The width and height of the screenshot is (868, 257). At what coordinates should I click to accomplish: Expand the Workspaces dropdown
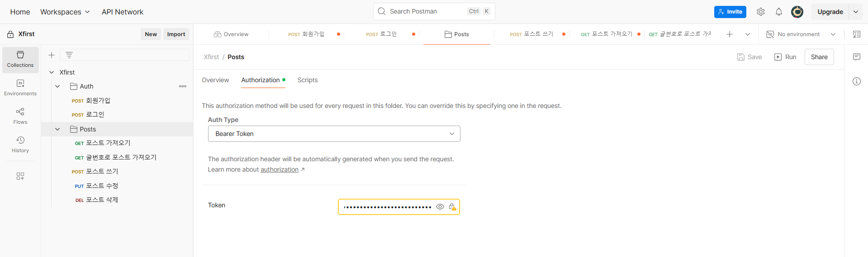coord(65,12)
